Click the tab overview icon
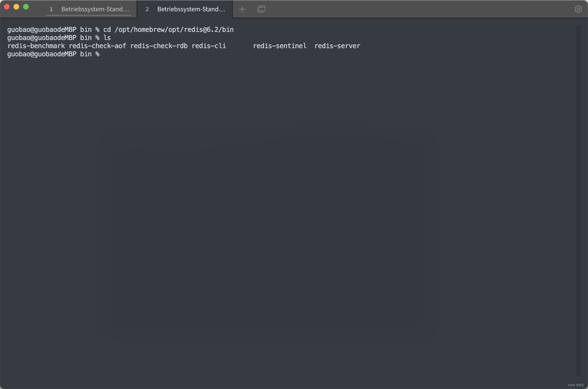588x389 pixels. 261,9
